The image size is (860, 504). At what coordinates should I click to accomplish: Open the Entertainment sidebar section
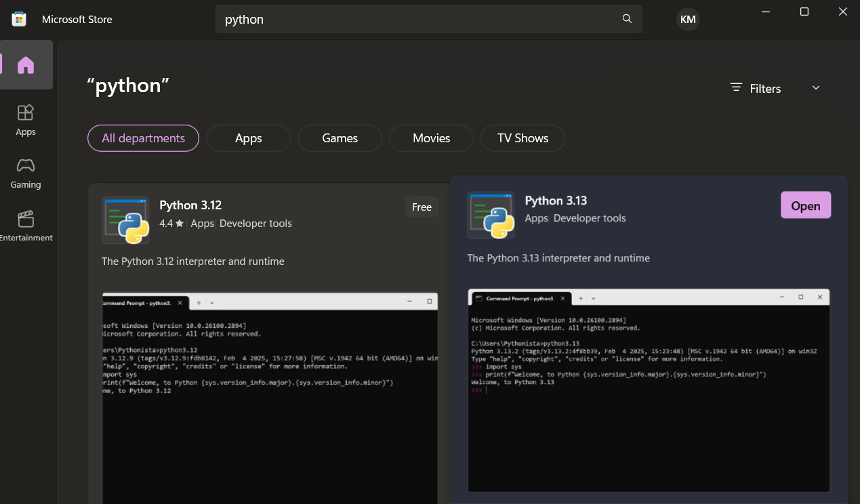[26, 226]
